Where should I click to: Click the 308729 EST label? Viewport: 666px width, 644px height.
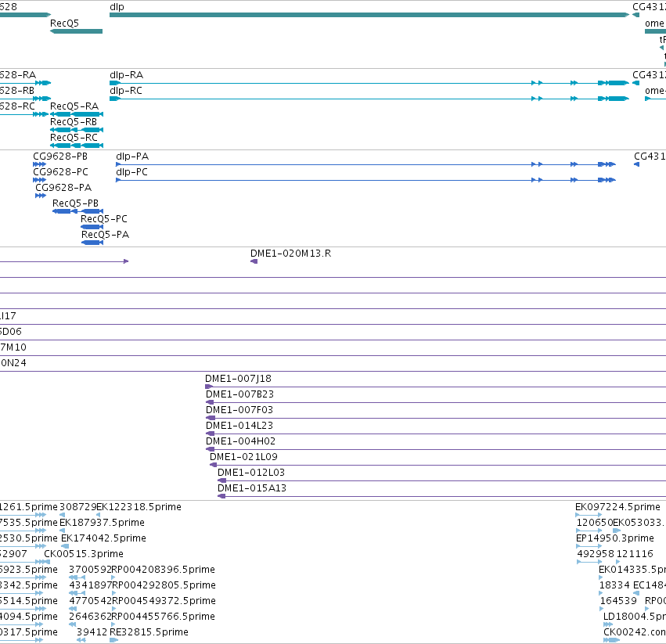(x=77, y=507)
